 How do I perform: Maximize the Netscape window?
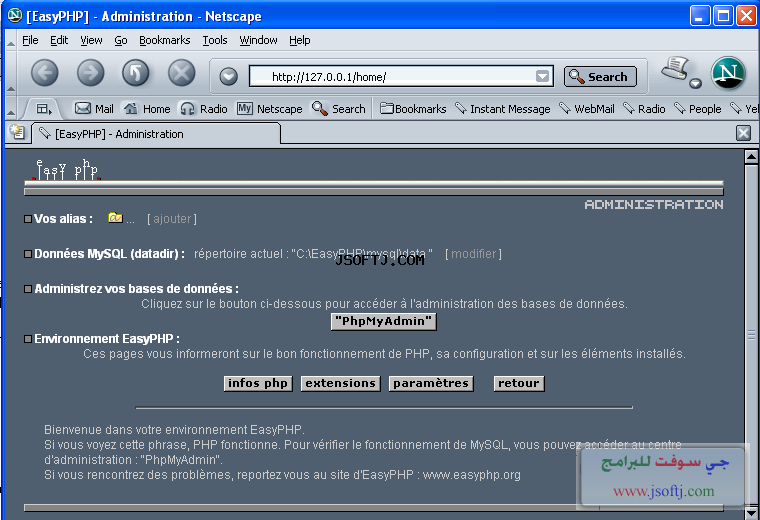tap(723, 16)
